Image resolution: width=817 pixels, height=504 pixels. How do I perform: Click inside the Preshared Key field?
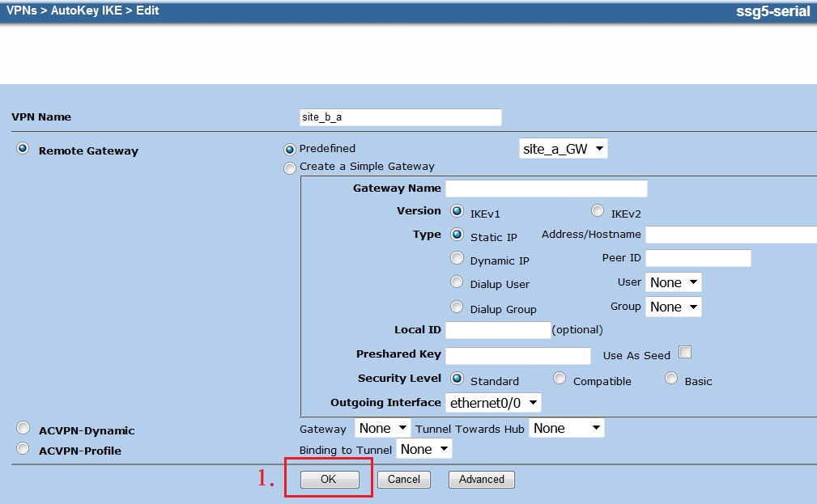[x=517, y=355]
